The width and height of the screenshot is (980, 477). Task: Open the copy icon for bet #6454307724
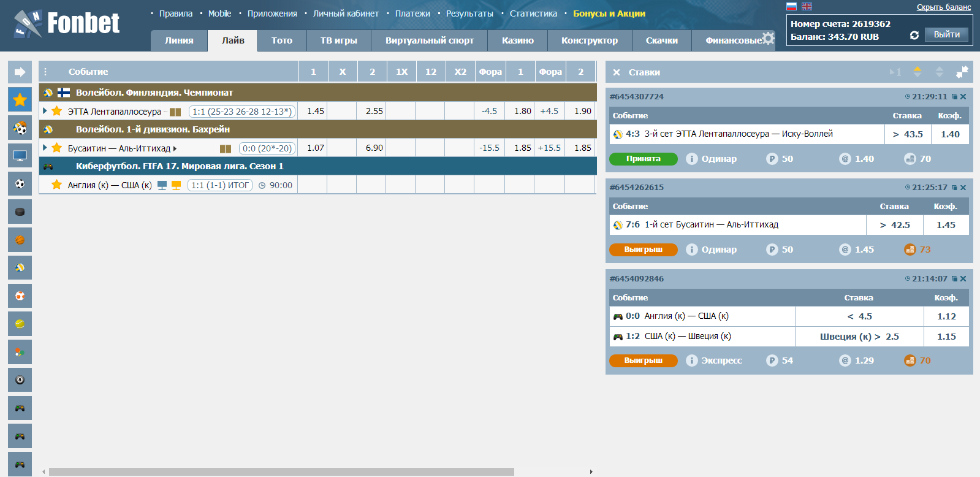[954, 97]
